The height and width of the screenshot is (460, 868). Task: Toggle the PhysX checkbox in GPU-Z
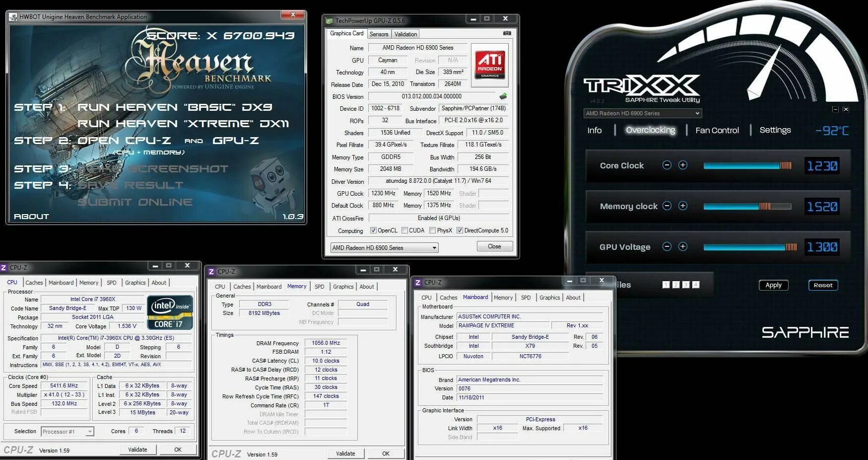click(432, 230)
